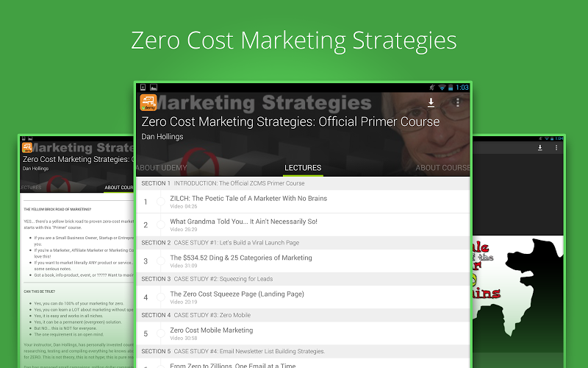Open the overflow menu on the center screen
The image size is (588, 368).
click(x=457, y=102)
